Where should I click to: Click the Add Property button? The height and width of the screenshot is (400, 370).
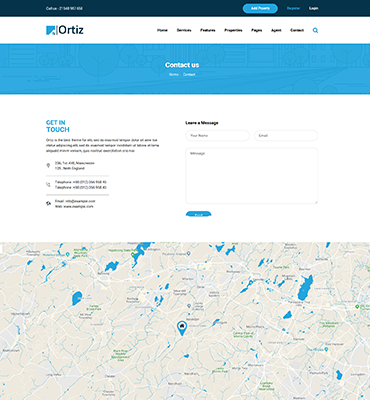[x=260, y=8]
